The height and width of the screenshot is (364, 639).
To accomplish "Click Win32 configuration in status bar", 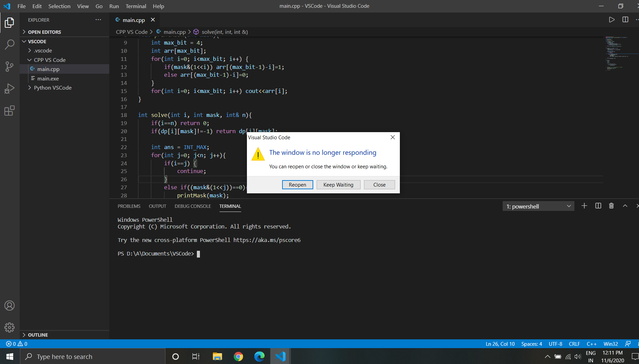I will [611, 344].
